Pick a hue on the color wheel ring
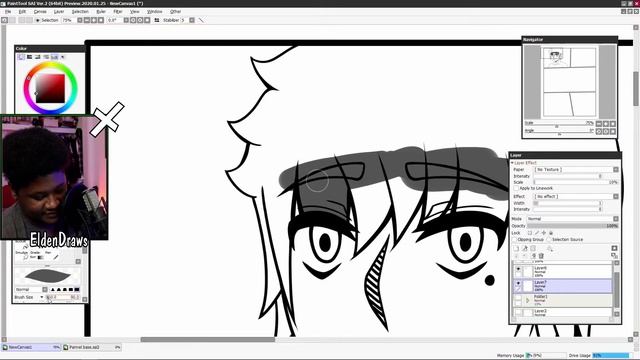The image size is (640, 360). [50, 64]
